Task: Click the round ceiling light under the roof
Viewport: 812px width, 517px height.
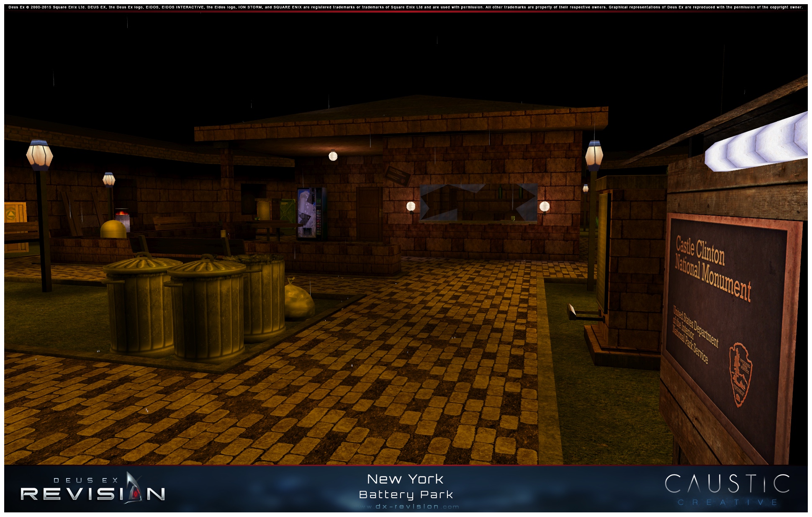Action: click(333, 156)
